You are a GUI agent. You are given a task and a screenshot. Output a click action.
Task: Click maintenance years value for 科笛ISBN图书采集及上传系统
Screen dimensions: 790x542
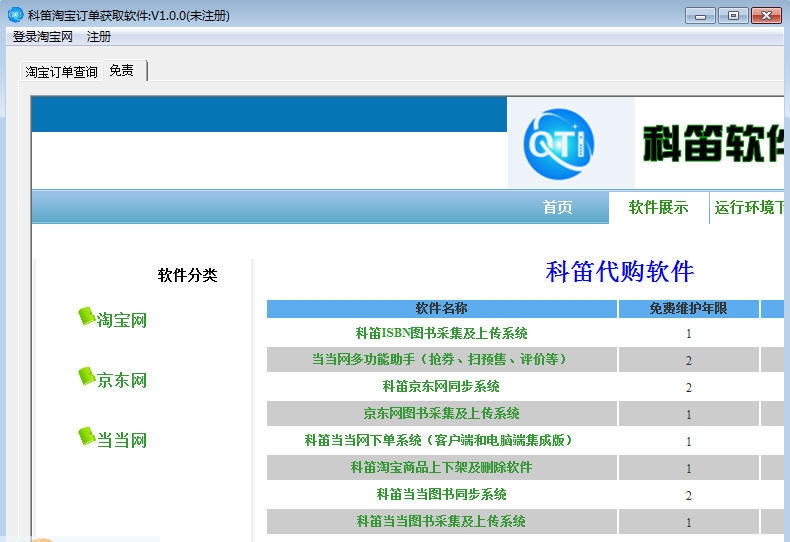(688, 333)
